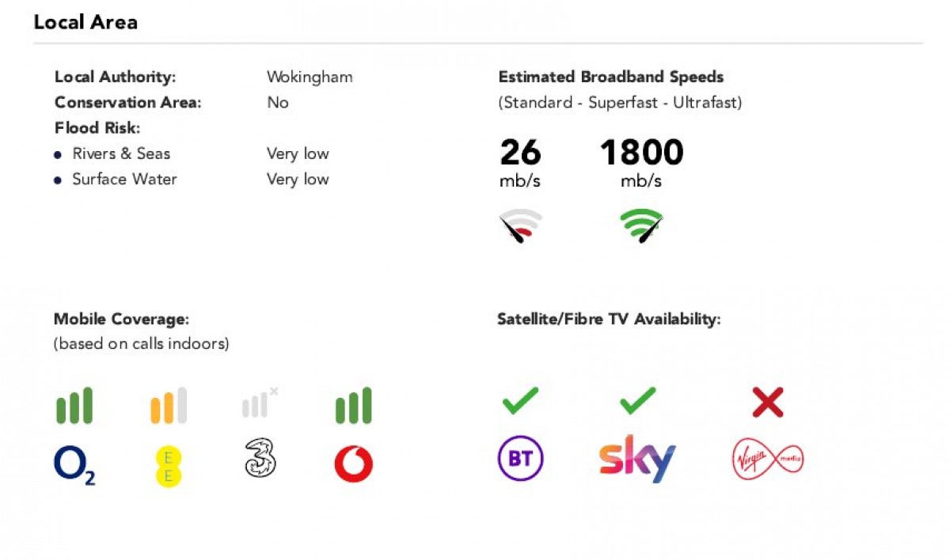Click the green checkmark above BT
The width and height of the screenshot is (950, 560).
coord(520,400)
